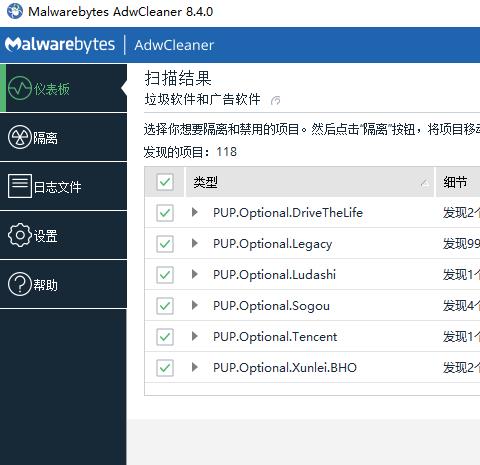Click the log files document icon
The width and height of the screenshot is (480, 465).
(x=20, y=186)
